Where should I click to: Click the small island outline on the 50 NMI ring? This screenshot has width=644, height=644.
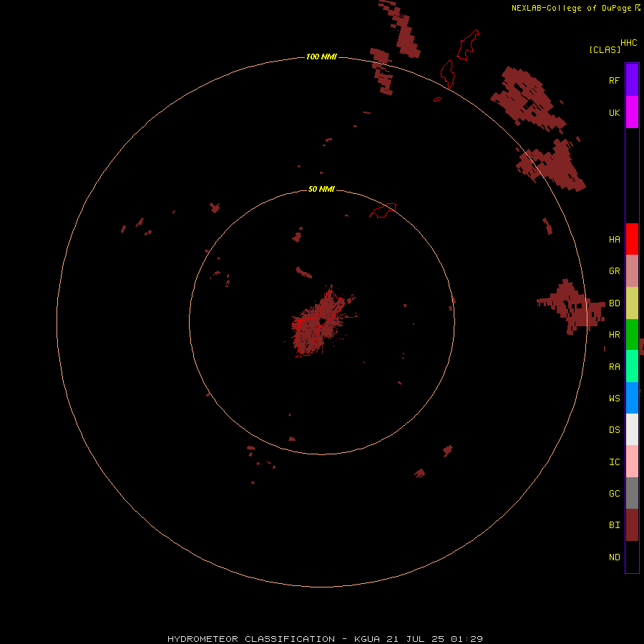[x=383, y=210]
